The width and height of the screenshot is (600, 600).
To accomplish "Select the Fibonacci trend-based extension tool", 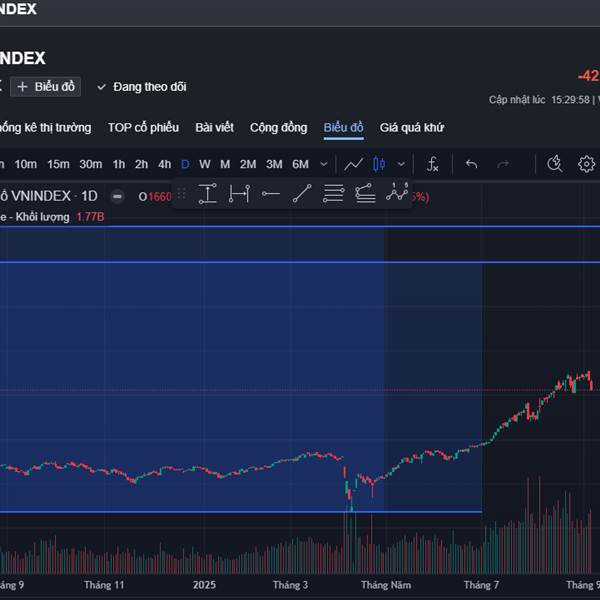I will click(x=365, y=193).
